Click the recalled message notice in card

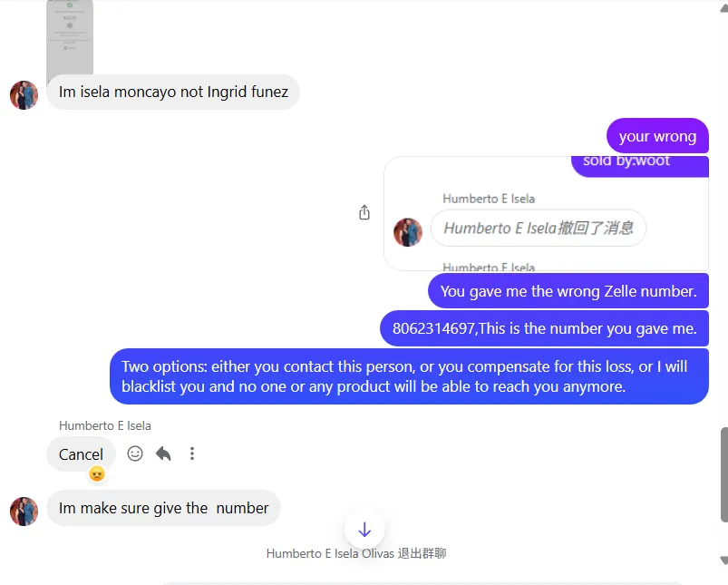coord(539,229)
